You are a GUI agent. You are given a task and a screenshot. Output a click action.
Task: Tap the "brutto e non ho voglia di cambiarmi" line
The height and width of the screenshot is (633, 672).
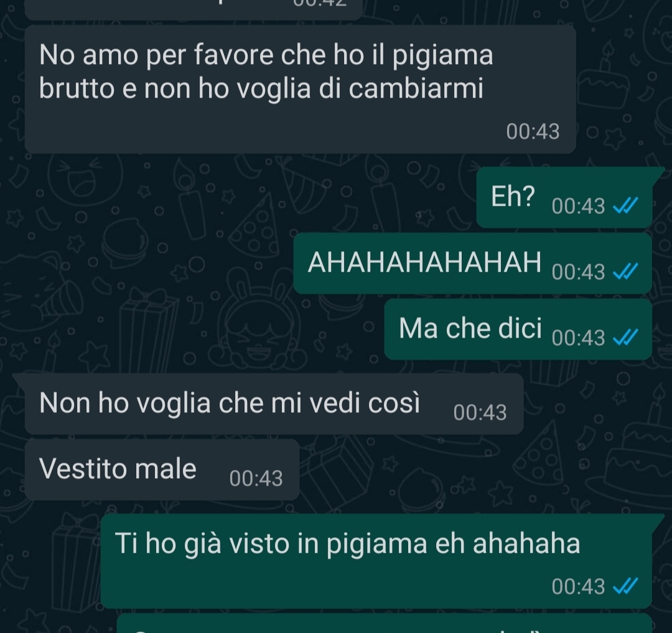pos(261,88)
